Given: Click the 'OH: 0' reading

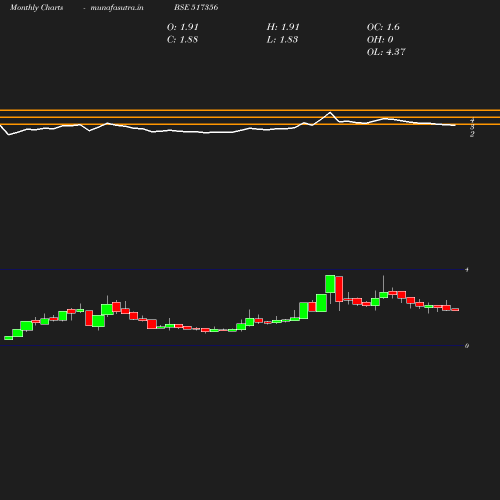Looking at the screenshot, I should pos(380,40).
